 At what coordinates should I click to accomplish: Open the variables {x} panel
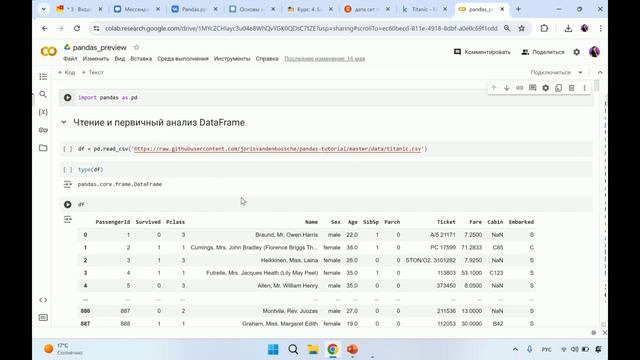coord(43,112)
